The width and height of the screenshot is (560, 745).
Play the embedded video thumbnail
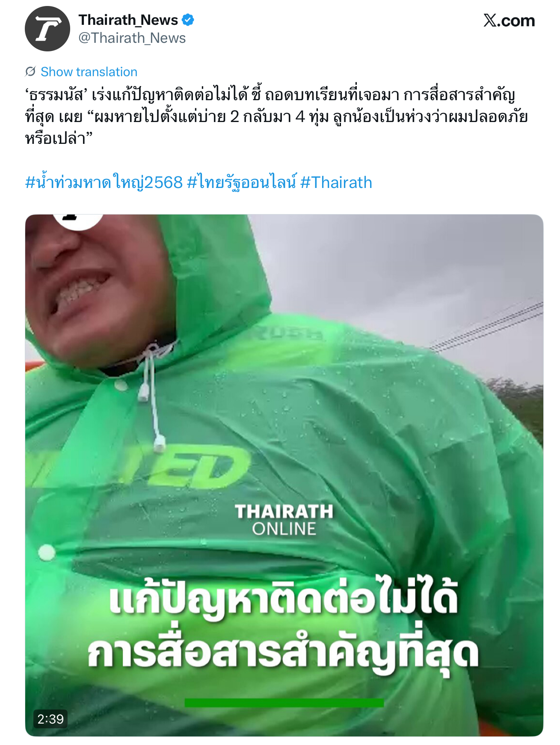pos(284,475)
